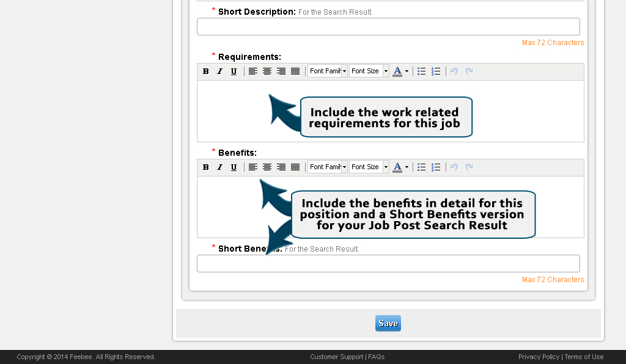Open the Font Family dropdown in Requirements toolbar
Image resolution: width=626 pixels, height=364 pixels.
click(327, 71)
